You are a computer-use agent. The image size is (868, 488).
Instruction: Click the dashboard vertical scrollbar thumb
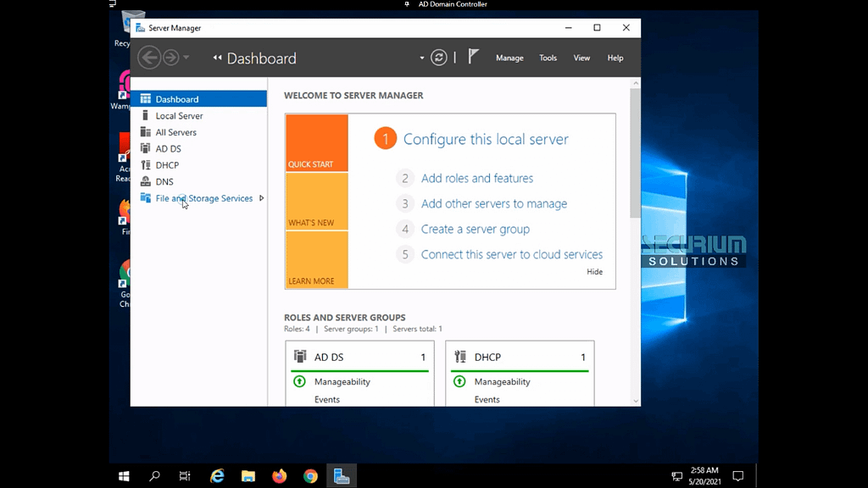635,152
